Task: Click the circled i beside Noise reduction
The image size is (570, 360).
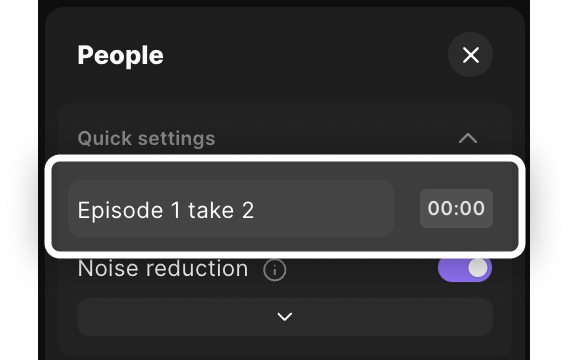Action: [274, 270]
